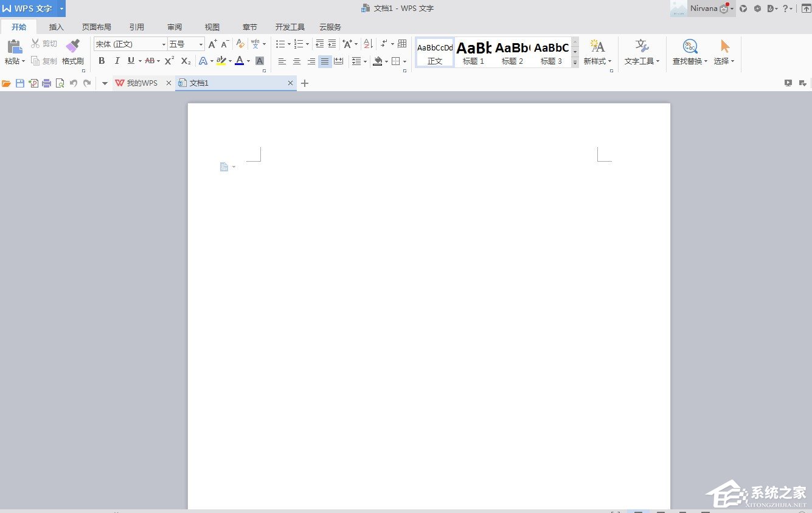
Task: Open the 插入 (Insert) tab
Action: [x=57, y=27]
